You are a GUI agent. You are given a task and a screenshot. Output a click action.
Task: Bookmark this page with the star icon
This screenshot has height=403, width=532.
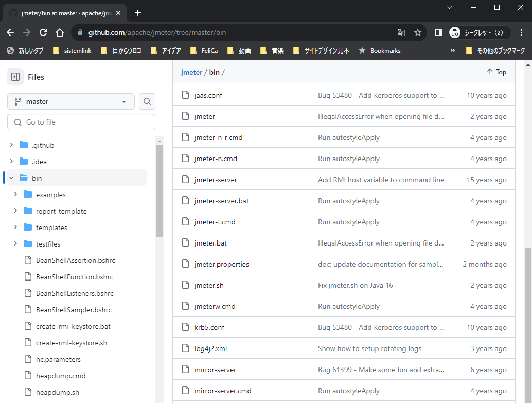[x=418, y=32]
